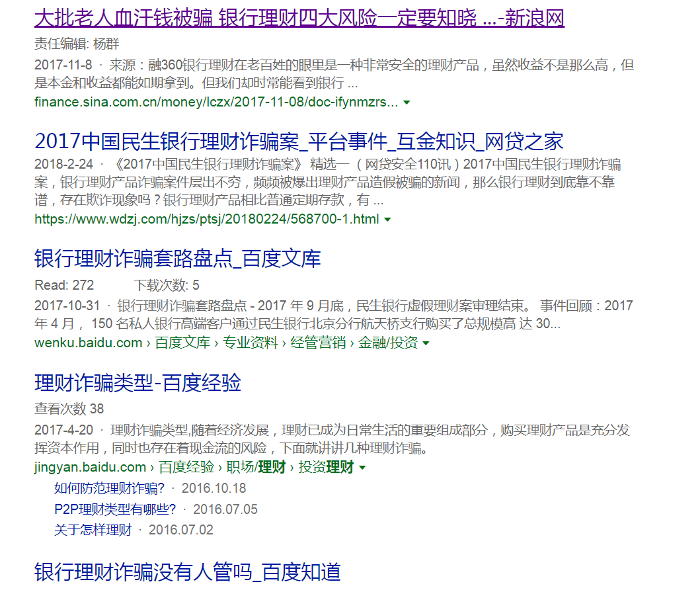Click the 查看次数 38 text

point(69,409)
